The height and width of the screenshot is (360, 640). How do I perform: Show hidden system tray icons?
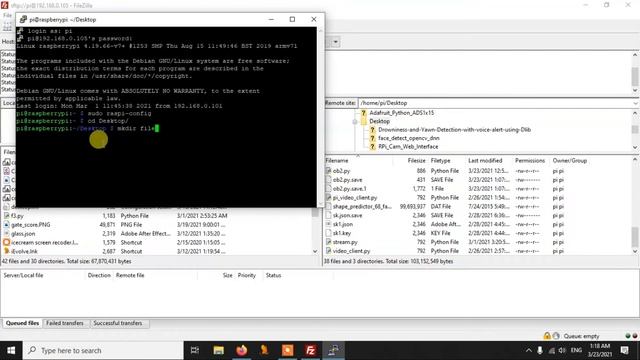point(529,350)
